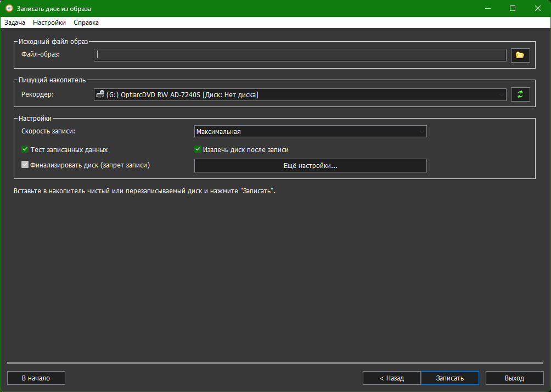Viewport: 551px width, 392px height.
Task: Click the 'Файл-образ' input field
Action: [x=300, y=55]
